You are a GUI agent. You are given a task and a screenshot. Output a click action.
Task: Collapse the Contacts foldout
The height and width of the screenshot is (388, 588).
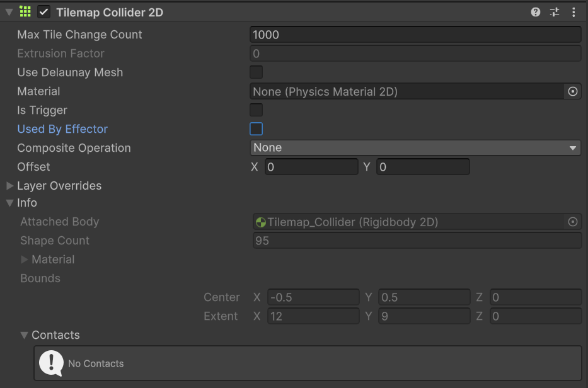pos(25,335)
